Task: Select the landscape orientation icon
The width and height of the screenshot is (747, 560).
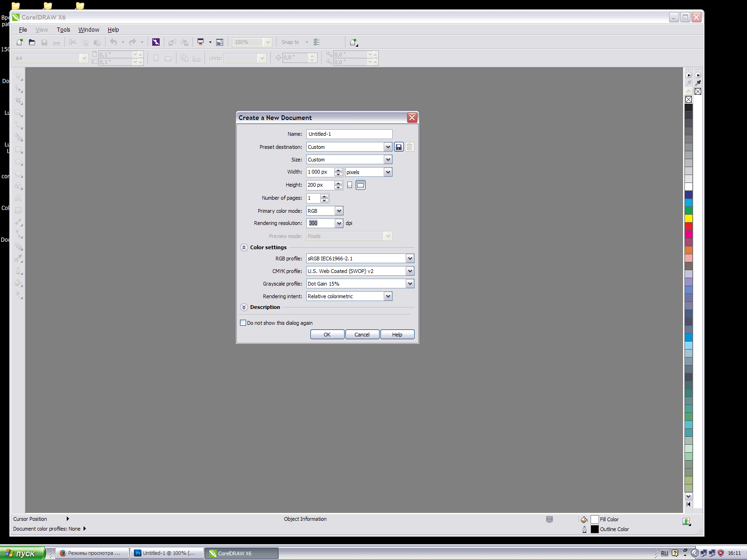Action: (360, 185)
